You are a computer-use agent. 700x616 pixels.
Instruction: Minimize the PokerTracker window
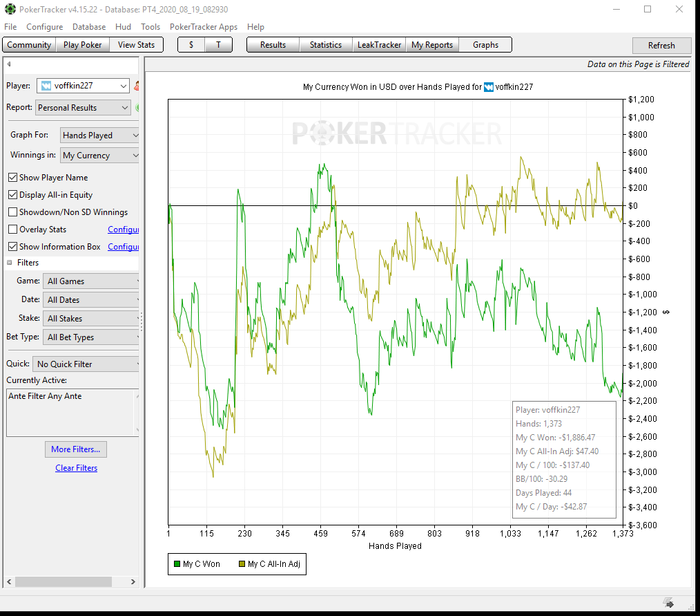pos(617,9)
